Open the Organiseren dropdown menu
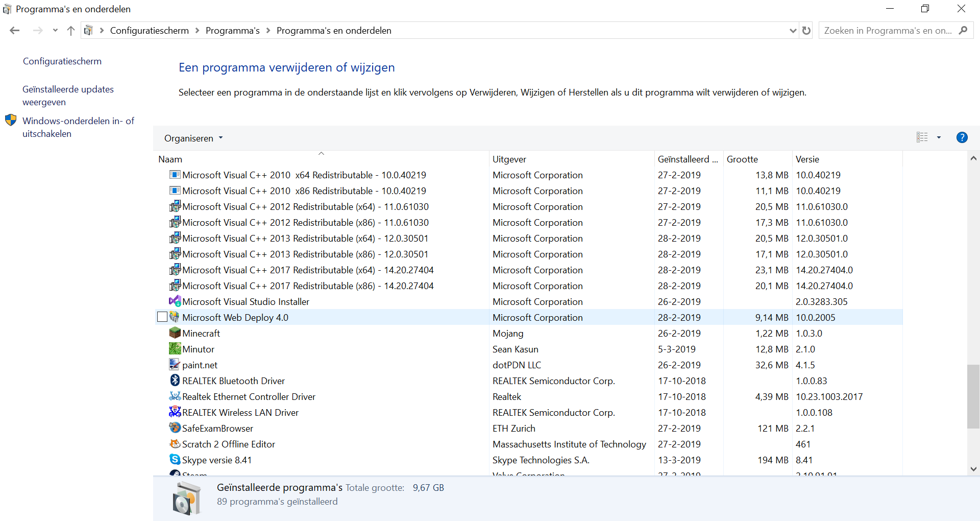Viewport: 980px width, 521px height. [193, 138]
